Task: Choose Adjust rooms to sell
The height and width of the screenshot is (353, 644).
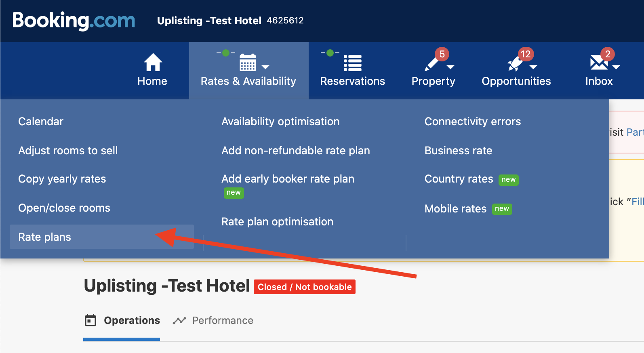Action: point(68,151)
